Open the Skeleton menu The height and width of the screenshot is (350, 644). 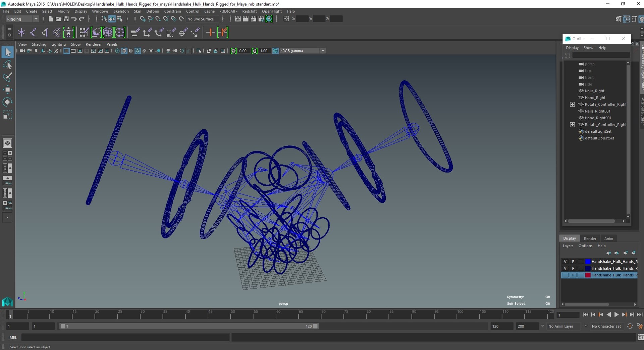[121, 11]
